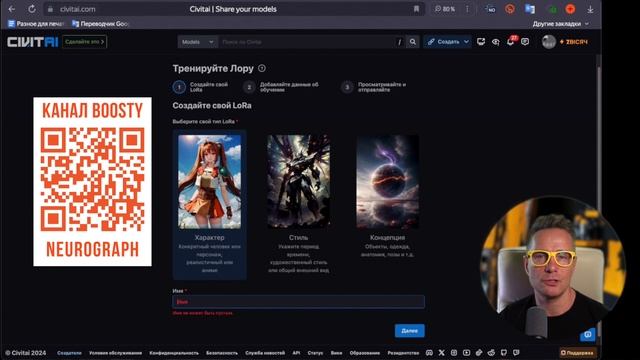The height and width of the screenshot is (360, 640).
Task: Open YouTube icon in footer
Action: pos(467,353)
